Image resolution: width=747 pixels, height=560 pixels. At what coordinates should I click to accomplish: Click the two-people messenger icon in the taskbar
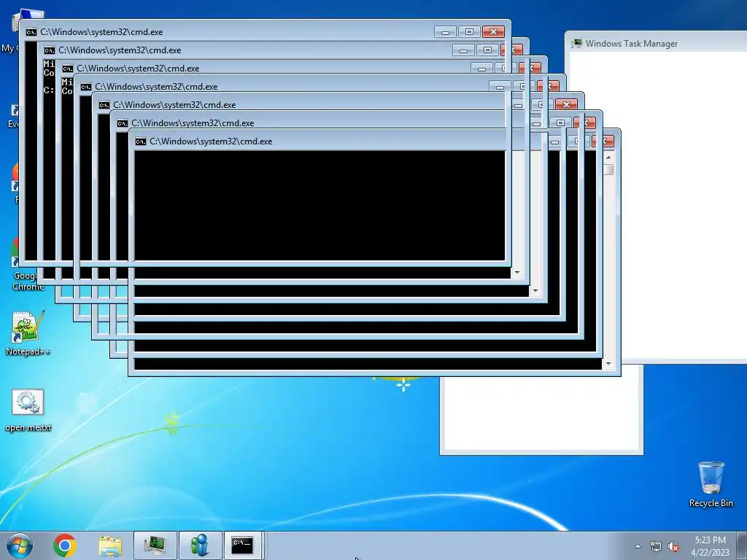[x=200, y=545]
